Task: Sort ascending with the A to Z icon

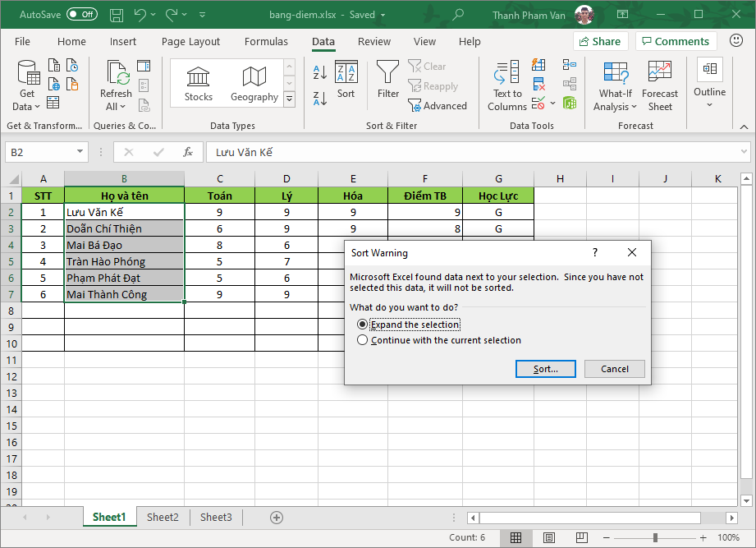Action: [320, 71]
